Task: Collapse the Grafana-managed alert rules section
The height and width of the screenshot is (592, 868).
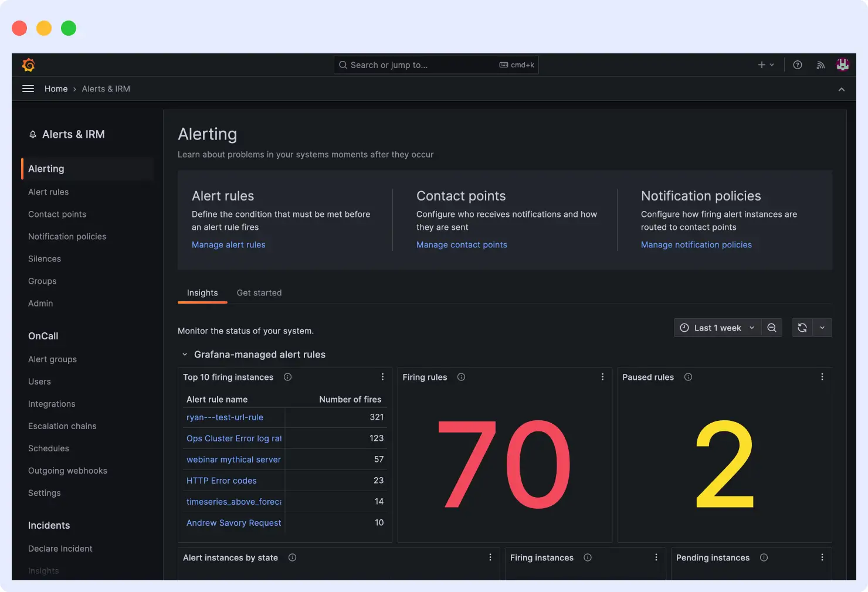Action: click(184, 354)
